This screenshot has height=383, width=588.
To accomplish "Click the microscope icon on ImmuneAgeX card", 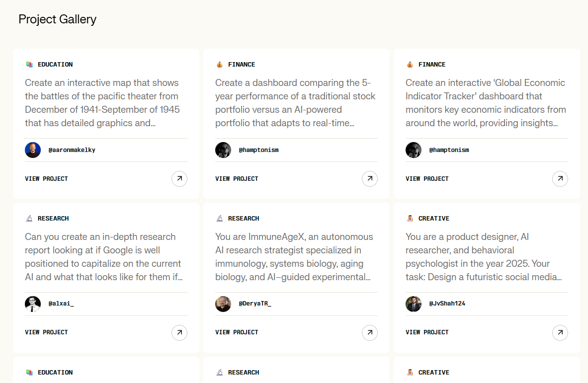I will [220, 219].
